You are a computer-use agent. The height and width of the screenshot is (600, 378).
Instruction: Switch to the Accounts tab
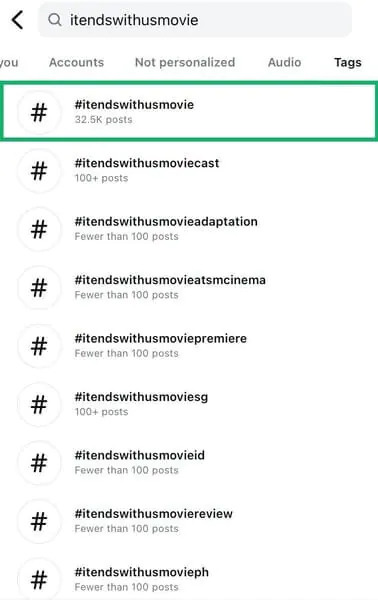(77, 62)
